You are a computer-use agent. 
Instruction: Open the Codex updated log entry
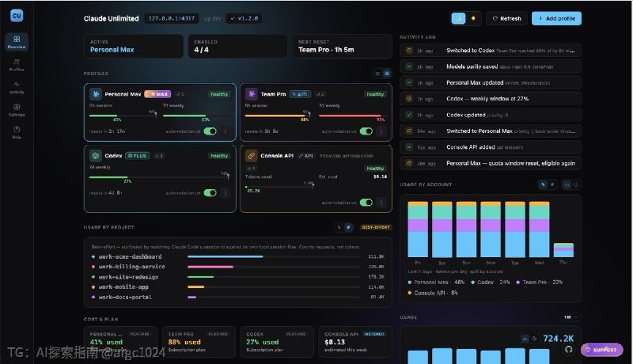coord(491,115)
